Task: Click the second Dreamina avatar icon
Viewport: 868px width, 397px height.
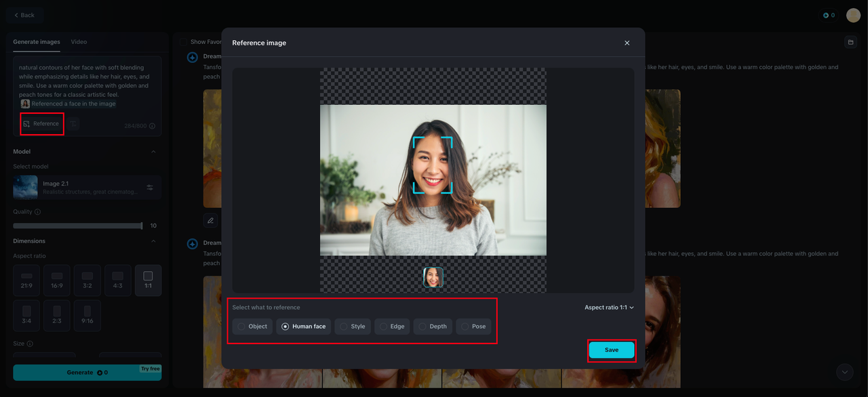Action: [x=192, y=243]
